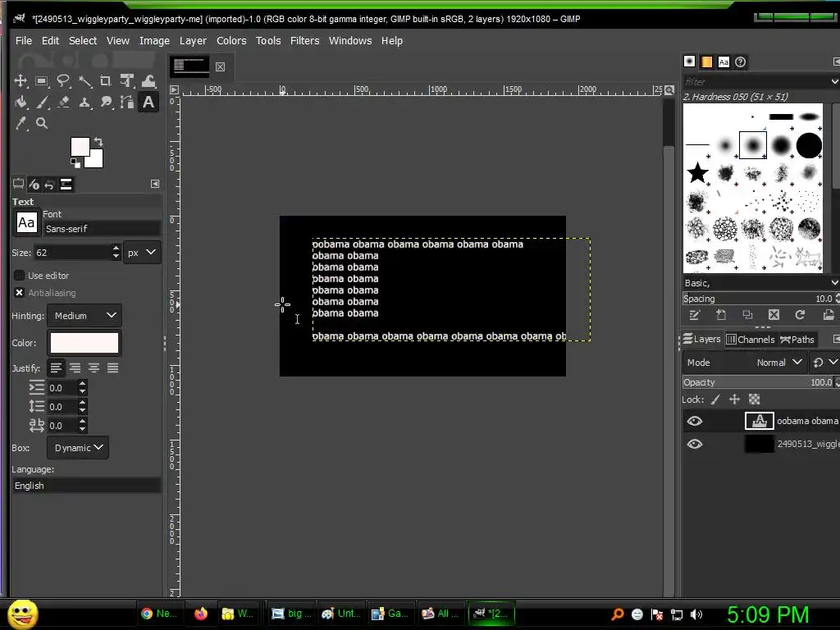The image size is (840, 630).
Task: Duplicate the selected brush
Action: 747,315
